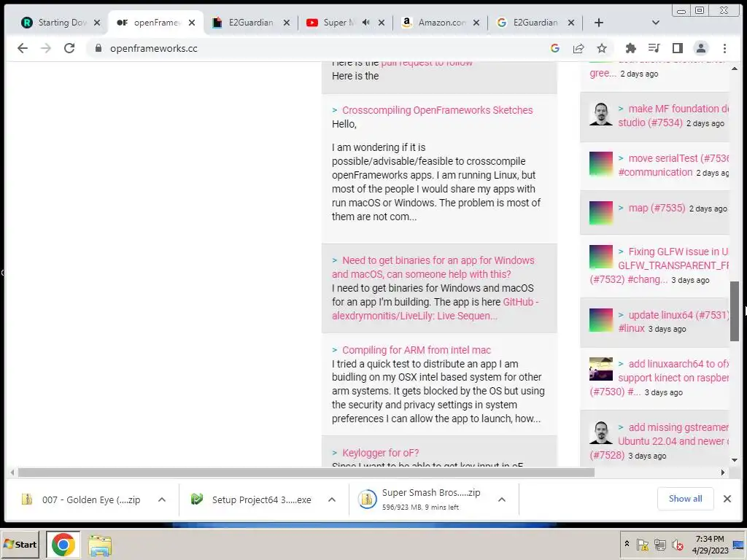Screen dimensions: 747x560
Task: Share this page via share icon
Action: click(578, 48)
